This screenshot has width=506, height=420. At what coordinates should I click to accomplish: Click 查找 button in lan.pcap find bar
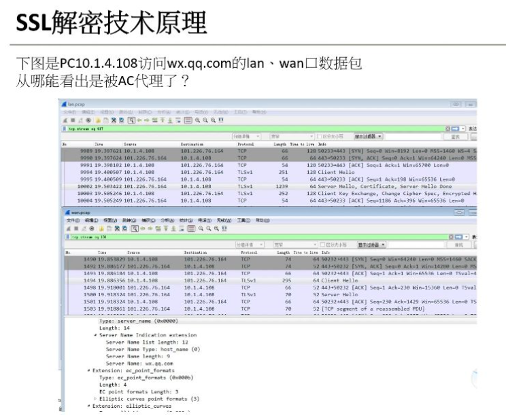(x=455, y=137)
